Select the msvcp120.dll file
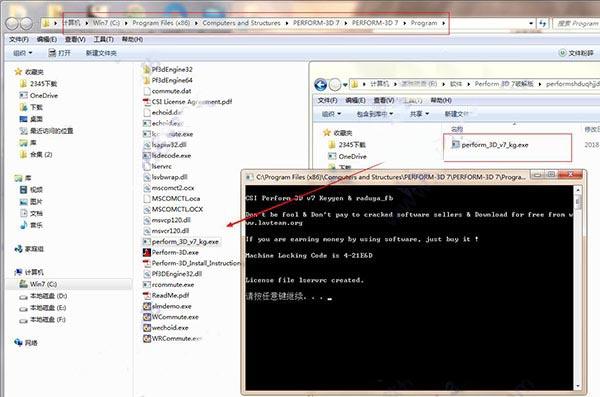The image size is (600, 397). point(166,220)
